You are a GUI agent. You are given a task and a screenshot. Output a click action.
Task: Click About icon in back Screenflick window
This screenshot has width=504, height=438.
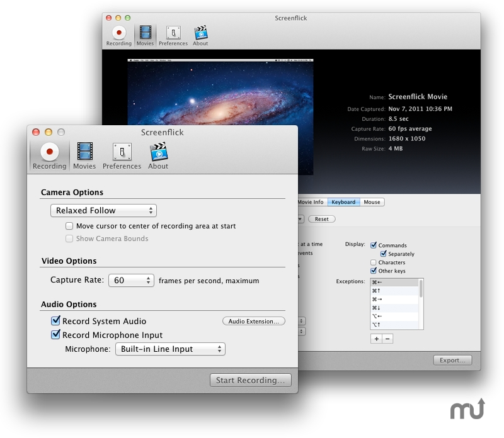click(x=200, y=36)
